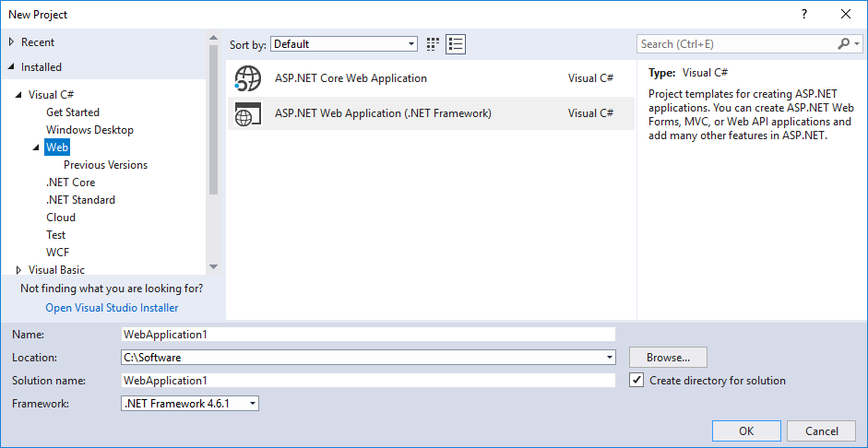The image size is (868, 448).
Task: Click the Installed section label
Action: click(42, 67)
